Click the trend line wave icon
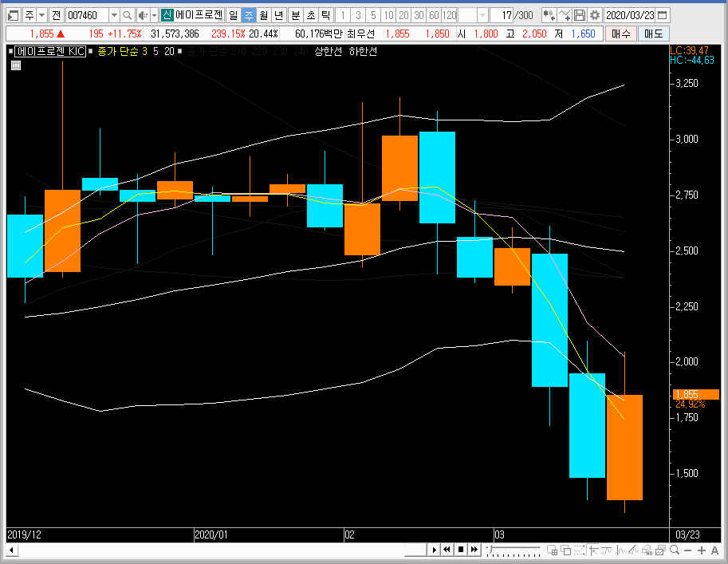This screenshot has height=564, width=728. pos(606,550)
